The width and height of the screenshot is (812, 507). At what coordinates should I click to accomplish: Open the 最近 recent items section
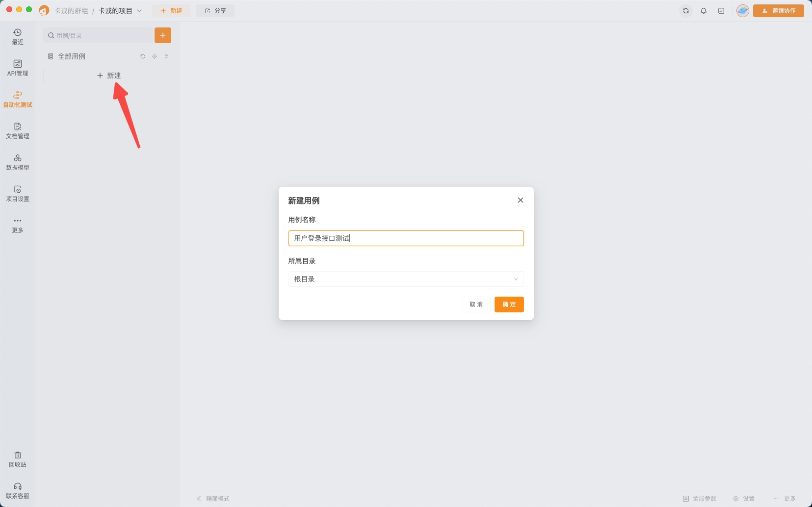(18, 36)
